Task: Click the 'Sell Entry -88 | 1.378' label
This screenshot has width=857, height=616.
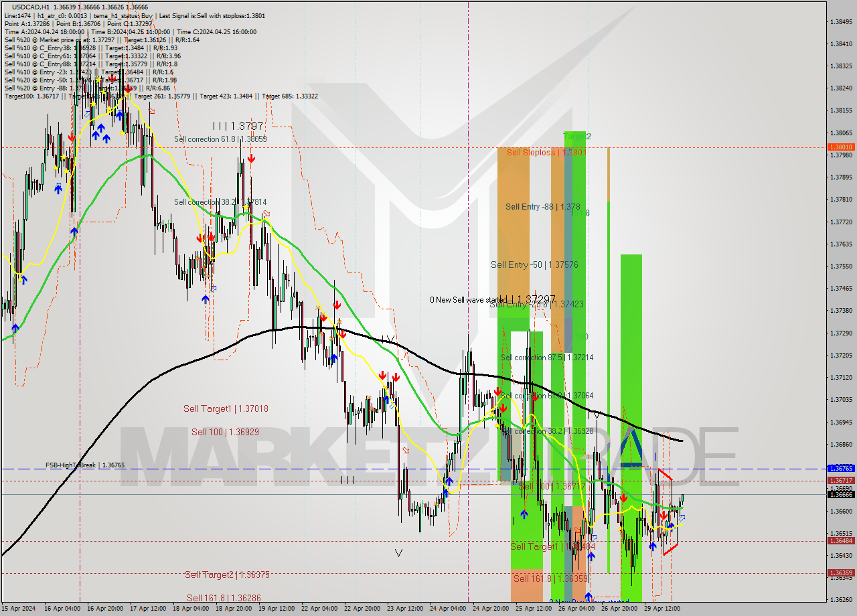Action: tap(543, 207)
